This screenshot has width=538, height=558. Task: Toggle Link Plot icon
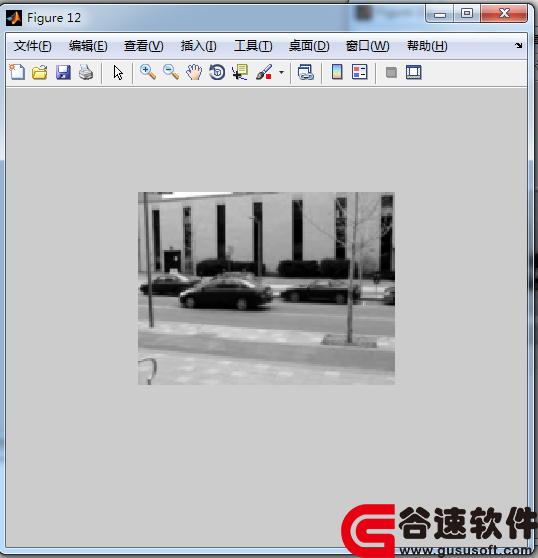click(x=306, y=72)
